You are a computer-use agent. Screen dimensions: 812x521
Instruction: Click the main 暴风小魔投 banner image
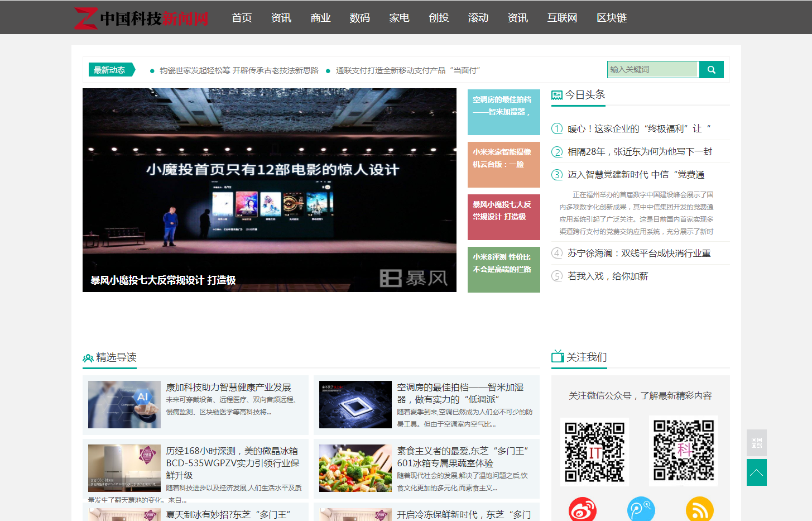[270, 190]
